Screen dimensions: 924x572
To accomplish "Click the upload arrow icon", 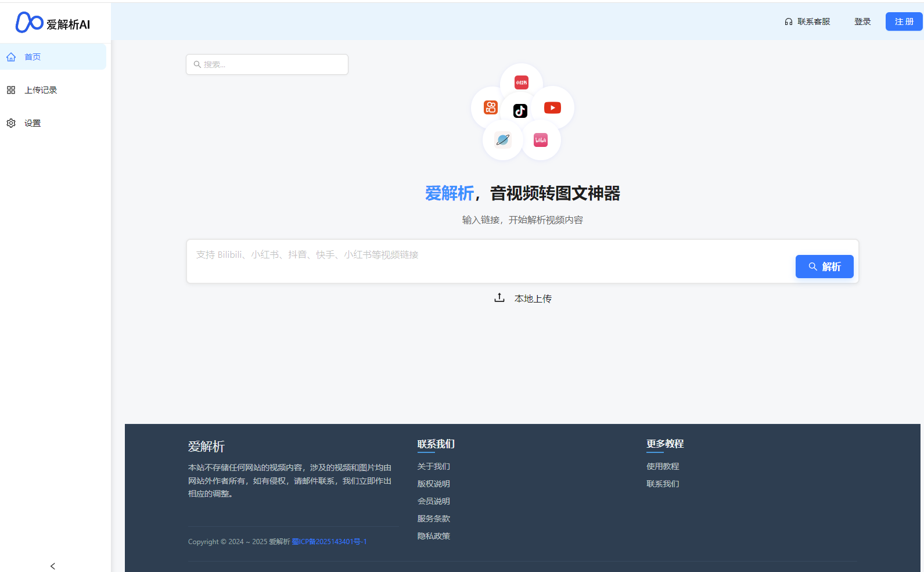I will 499,298.
